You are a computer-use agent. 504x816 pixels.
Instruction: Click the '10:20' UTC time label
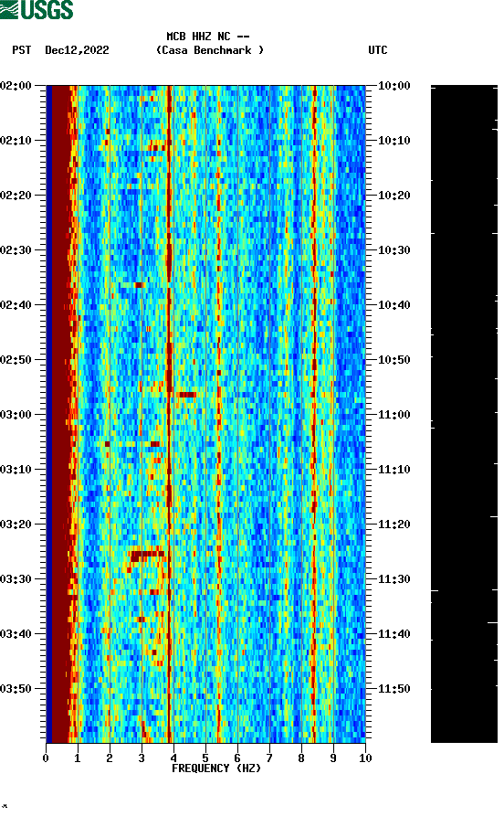pyautogui.click(x=394, y=196)
